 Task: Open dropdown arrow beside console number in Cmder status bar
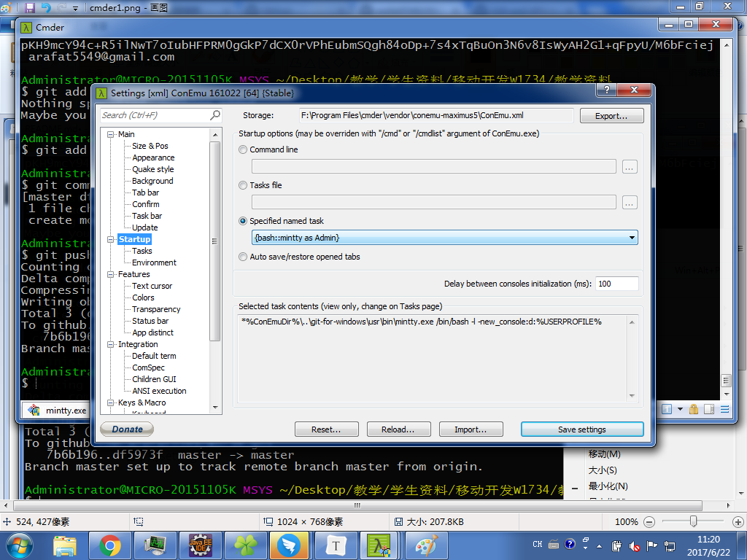tap(680, 409)
